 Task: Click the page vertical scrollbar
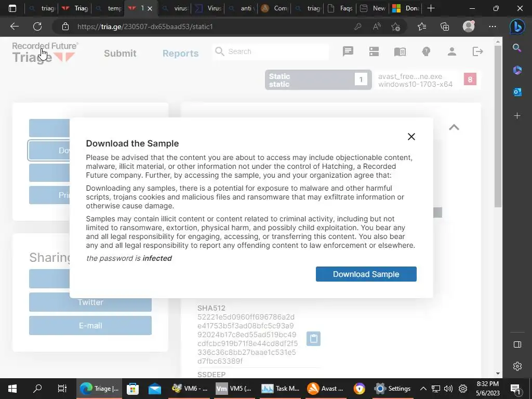tap(498, 126)
